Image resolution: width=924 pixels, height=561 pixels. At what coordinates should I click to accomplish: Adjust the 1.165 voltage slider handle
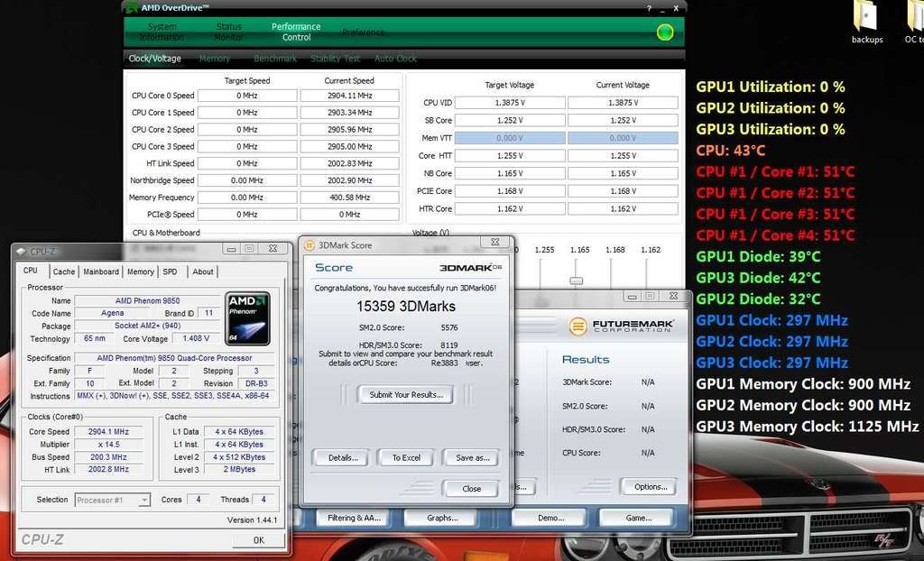(x=577, y=281)
